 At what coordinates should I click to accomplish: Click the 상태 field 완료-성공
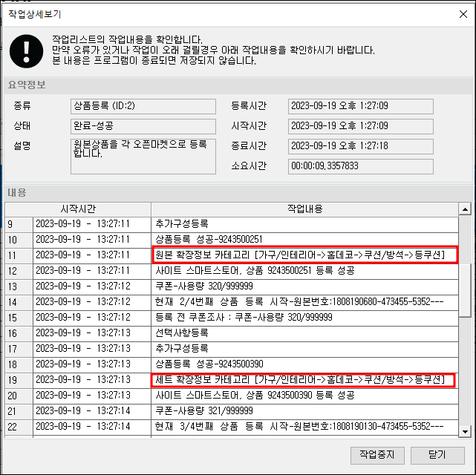[143, 126]
